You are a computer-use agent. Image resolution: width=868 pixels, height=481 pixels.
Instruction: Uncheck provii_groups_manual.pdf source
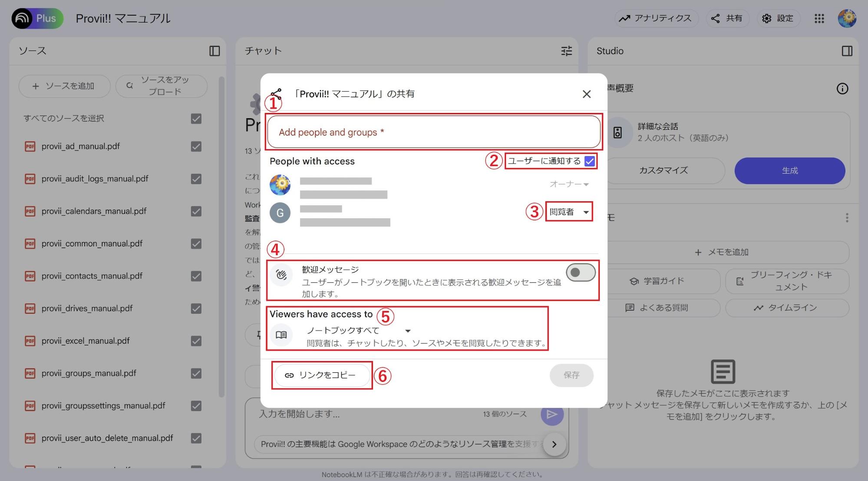196,373
